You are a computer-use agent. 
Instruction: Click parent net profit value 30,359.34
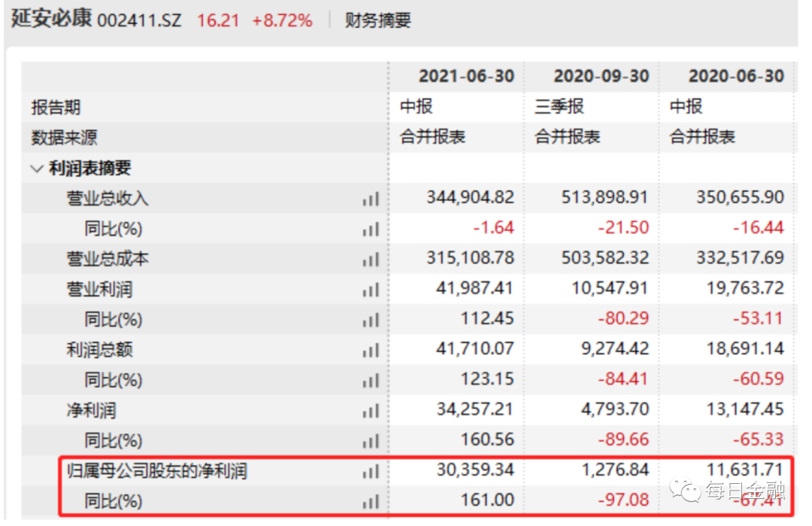(x=475, y=470)
